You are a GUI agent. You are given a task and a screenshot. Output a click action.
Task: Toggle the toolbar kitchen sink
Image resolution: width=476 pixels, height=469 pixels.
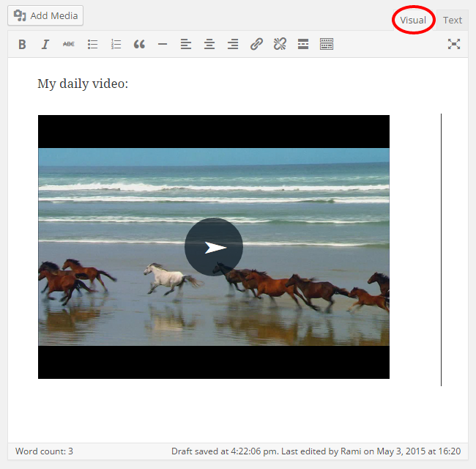pyautogui.click(x=327, y=45)
